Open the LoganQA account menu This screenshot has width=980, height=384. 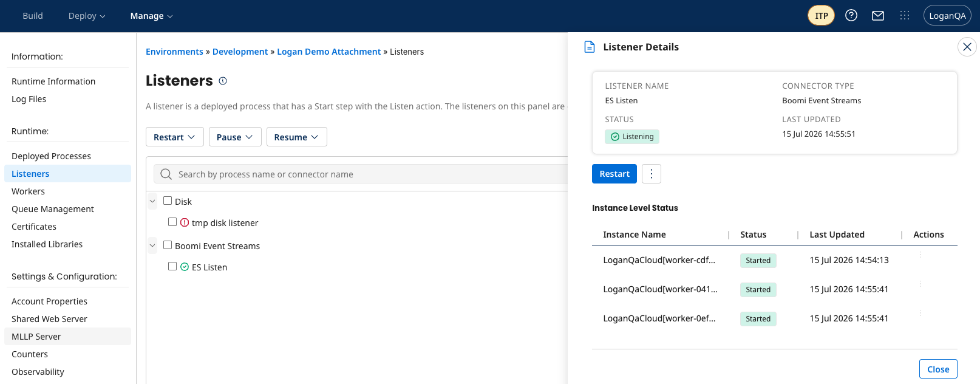pyautogui.click(x=947, y=16)
